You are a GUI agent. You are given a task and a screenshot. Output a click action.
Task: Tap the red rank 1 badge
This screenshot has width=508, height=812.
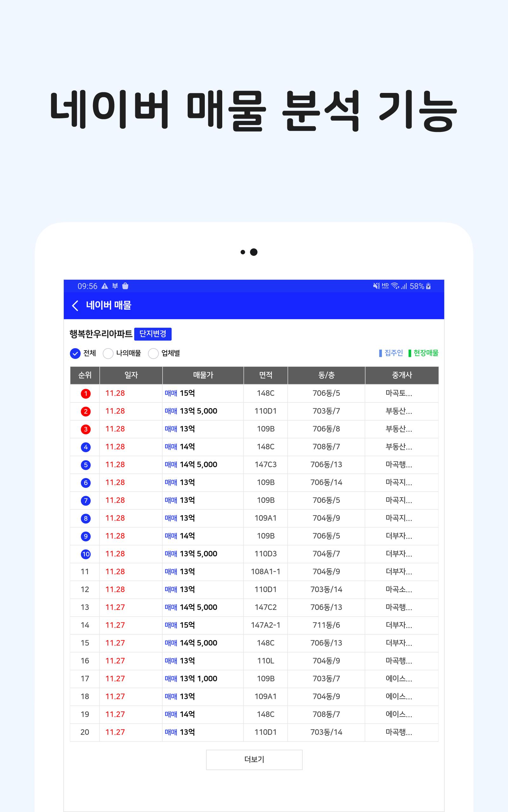86,394
